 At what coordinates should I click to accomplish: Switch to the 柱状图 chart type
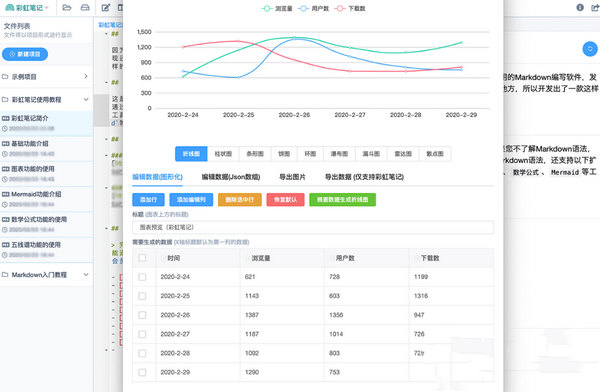click(x=223, y=154)
